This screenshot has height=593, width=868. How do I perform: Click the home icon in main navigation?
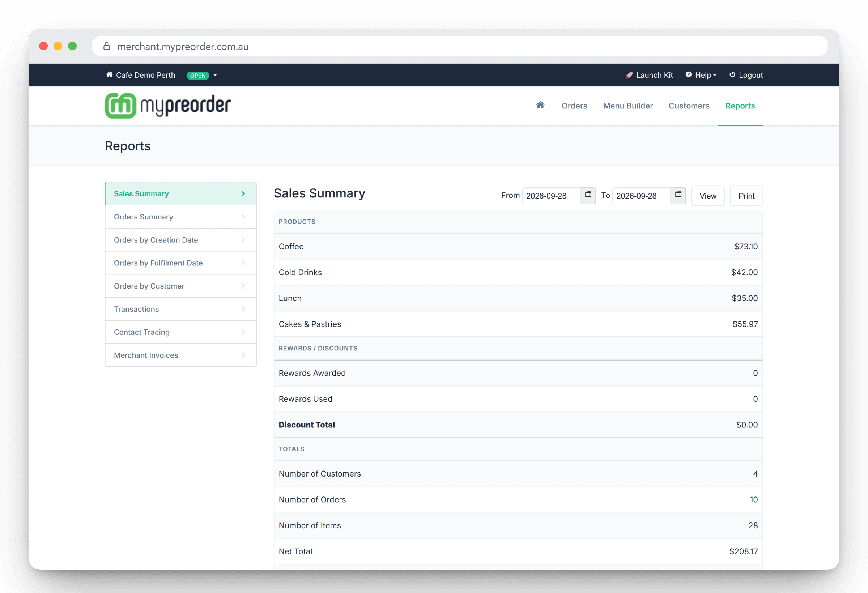click(x=540, y=105)
